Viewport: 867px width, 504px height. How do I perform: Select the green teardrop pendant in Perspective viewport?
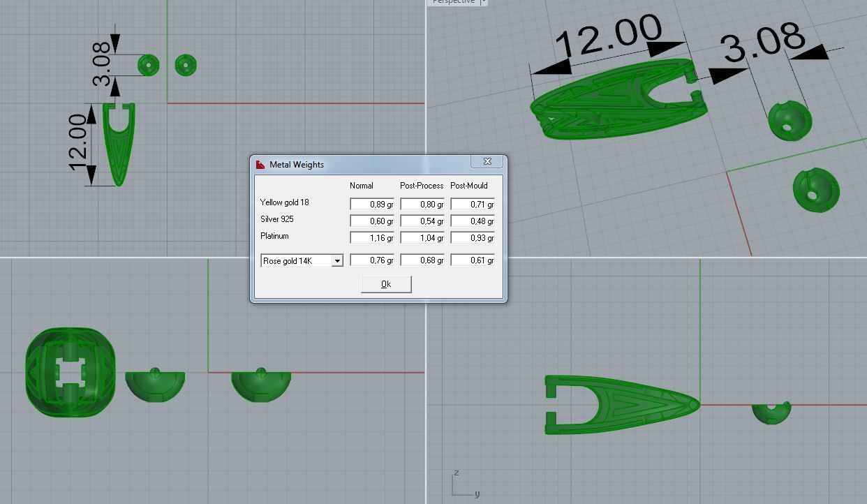[618, 100]
